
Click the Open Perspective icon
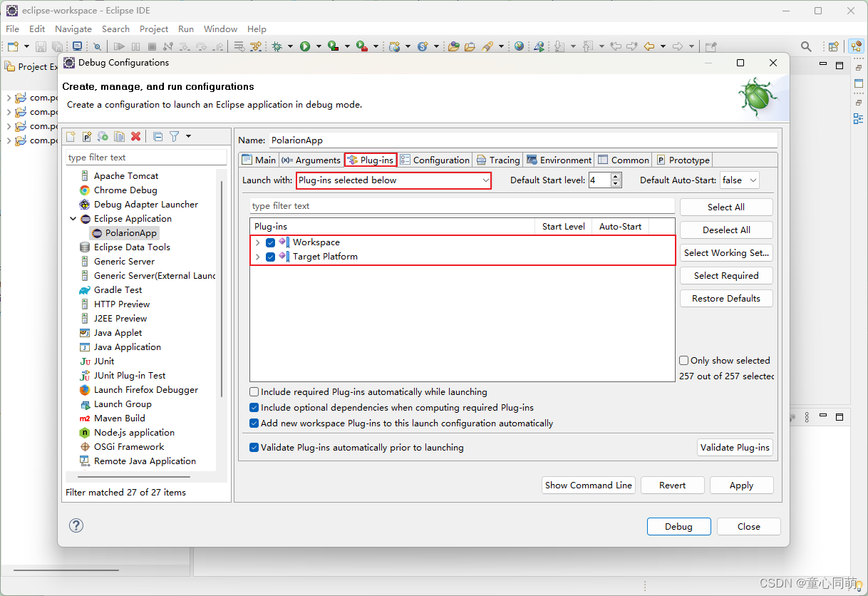pyautogui.click(x=833, y=47)
